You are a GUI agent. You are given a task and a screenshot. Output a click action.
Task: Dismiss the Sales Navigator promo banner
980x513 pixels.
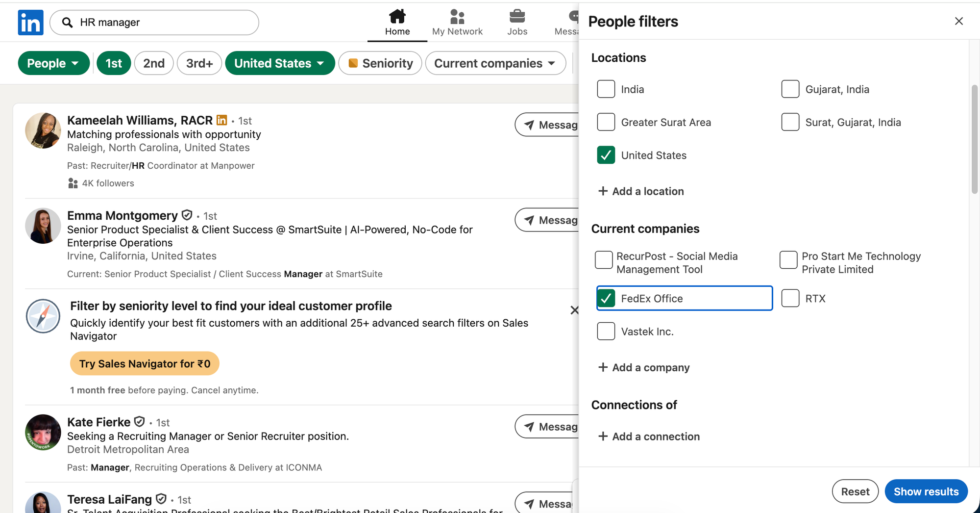pyautogui.click(x=574, y=310)
